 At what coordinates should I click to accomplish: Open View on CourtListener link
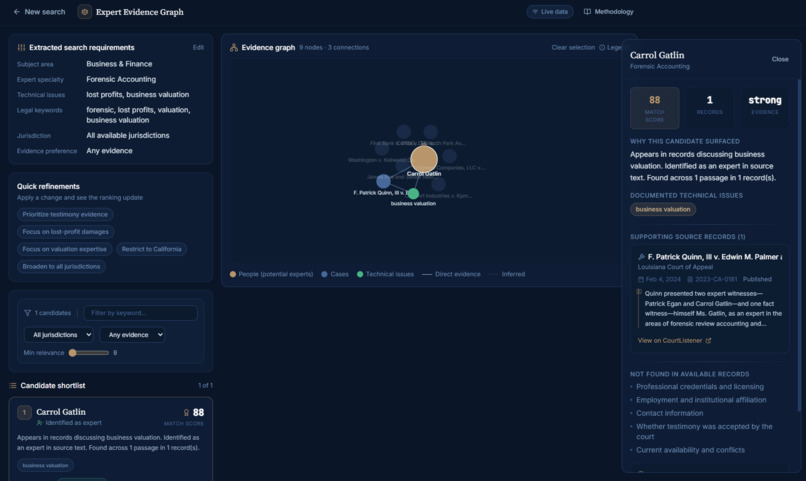[x=674, y=341]
